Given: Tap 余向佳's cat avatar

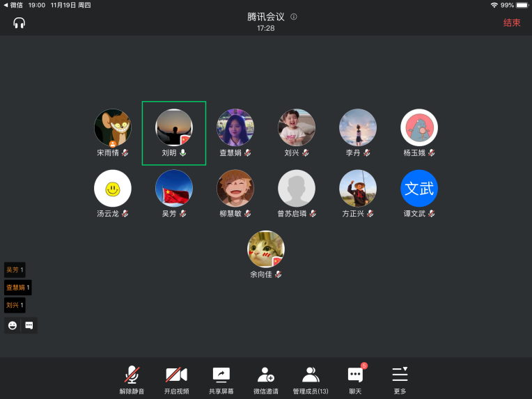Looking at the screenshot, I should pos(266,249).
